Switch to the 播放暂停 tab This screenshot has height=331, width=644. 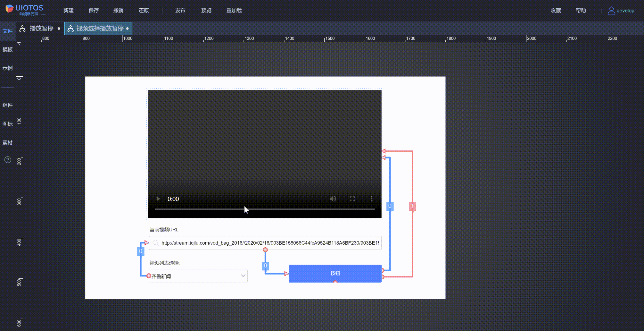tap(40, 29)
